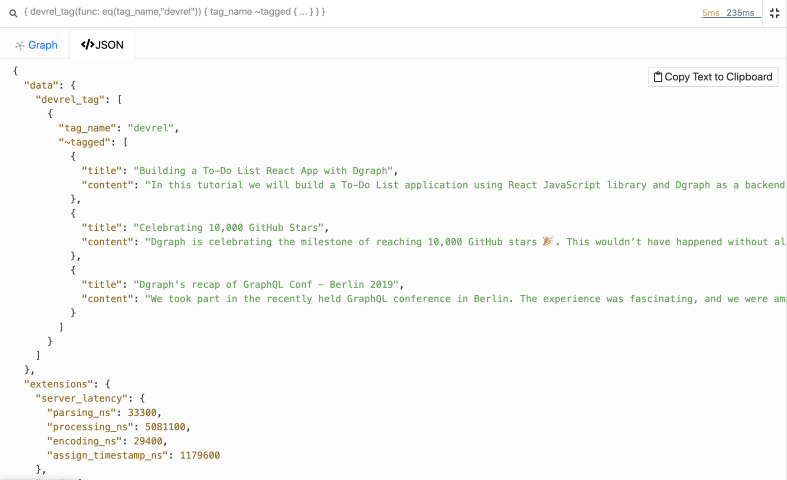
Task: Click the clipboard icon in the copy button
Action: pyautogui.click(x=657, y=77)
